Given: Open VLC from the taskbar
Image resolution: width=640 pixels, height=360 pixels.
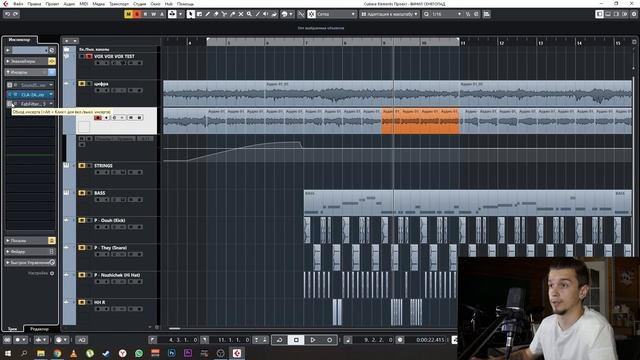Looking at the screenshot, I should [x=73, y=353].
